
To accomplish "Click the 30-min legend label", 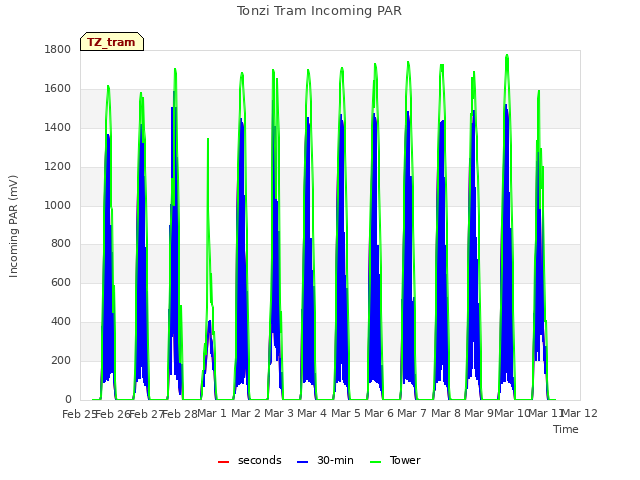I will pos(335,460).
